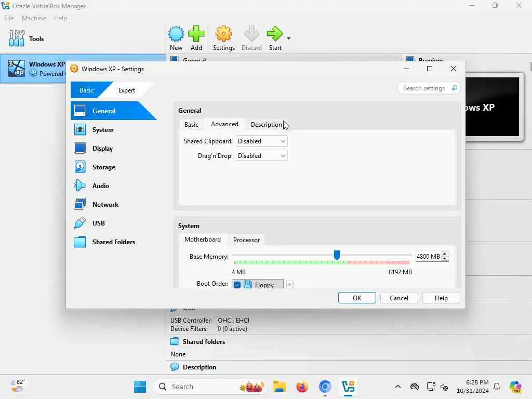
Task: Open Settings from the main toolbar
Action: [223, 38]
